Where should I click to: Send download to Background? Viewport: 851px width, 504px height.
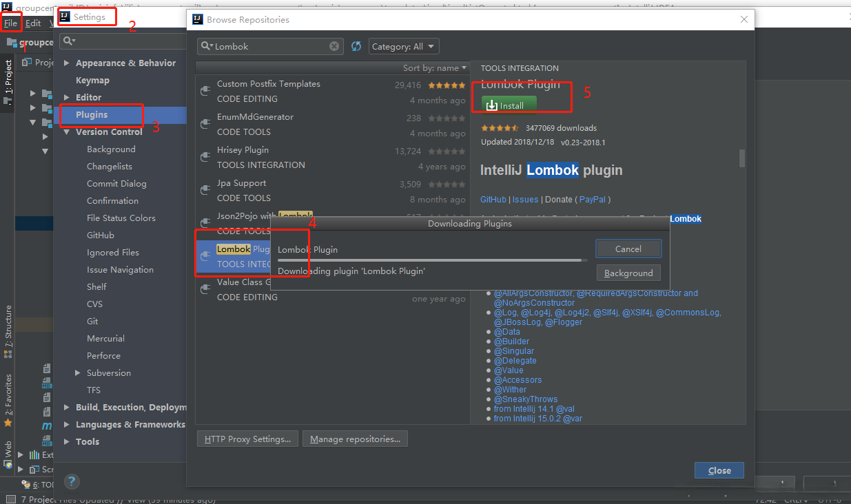[x=628, y=273]
